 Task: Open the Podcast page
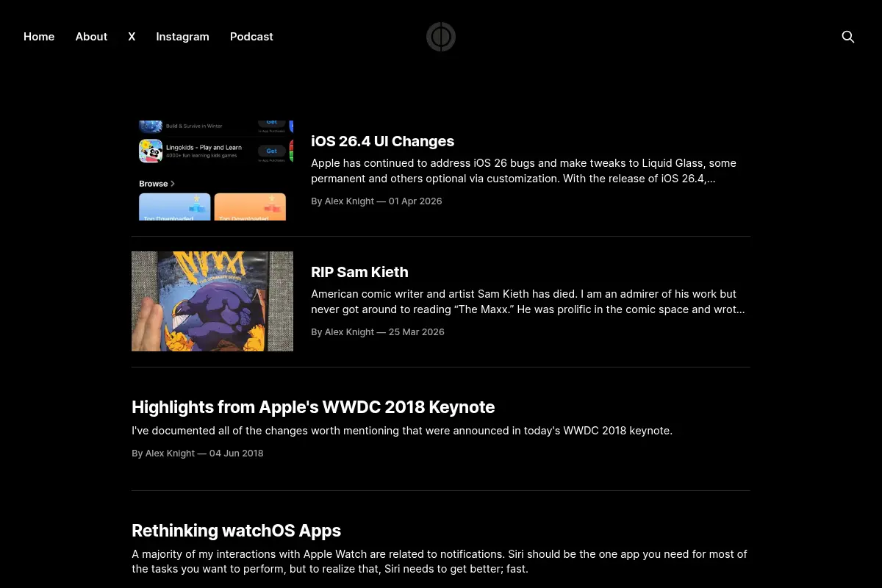point(251,37)
